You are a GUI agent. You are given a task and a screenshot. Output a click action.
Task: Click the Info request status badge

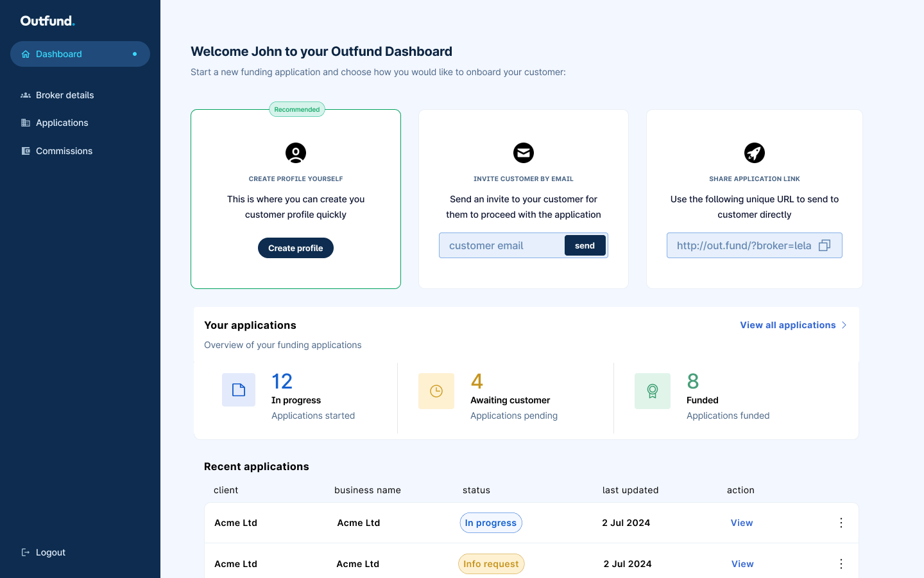click(491, 564)
